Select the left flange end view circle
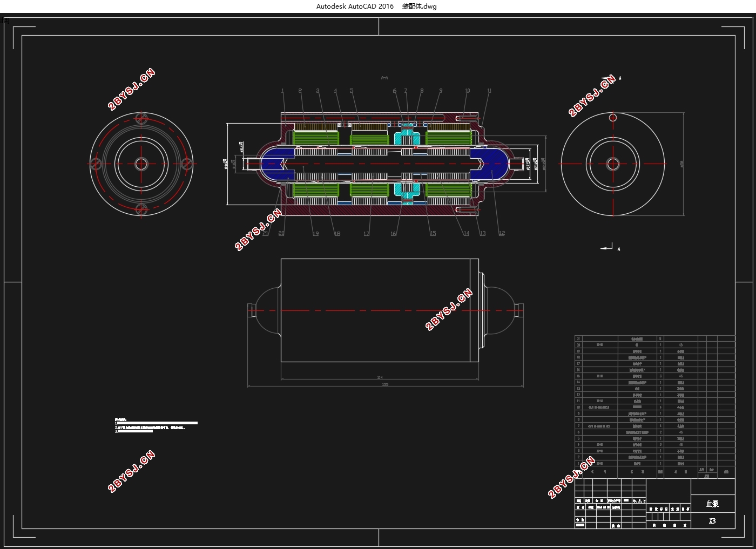 (141, 164)
